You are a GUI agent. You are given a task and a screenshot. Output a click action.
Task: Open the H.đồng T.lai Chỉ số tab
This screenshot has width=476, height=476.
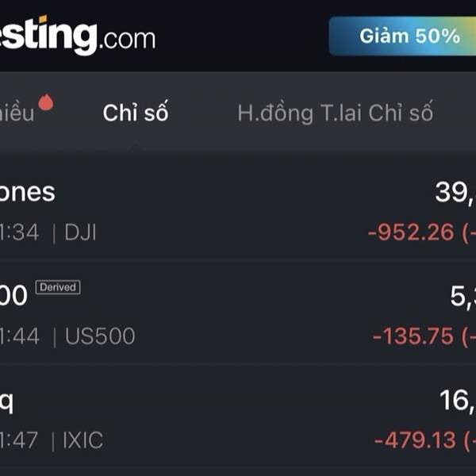[335, 113]
